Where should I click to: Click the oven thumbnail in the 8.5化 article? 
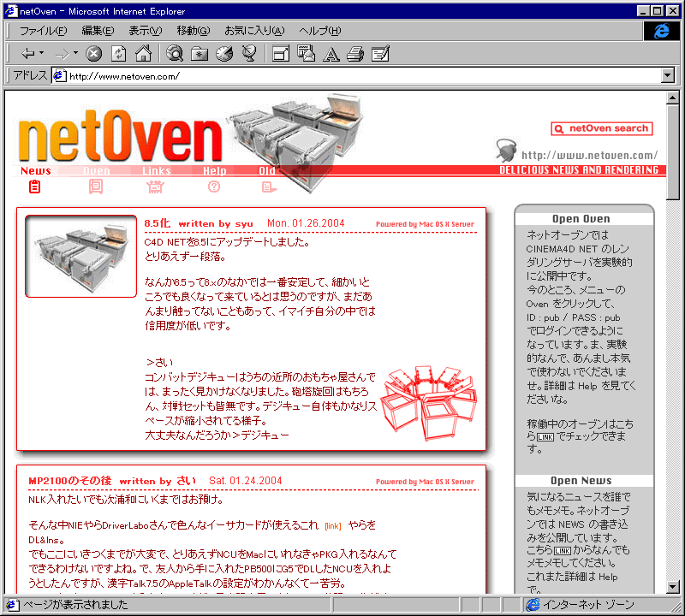[80, 257]
